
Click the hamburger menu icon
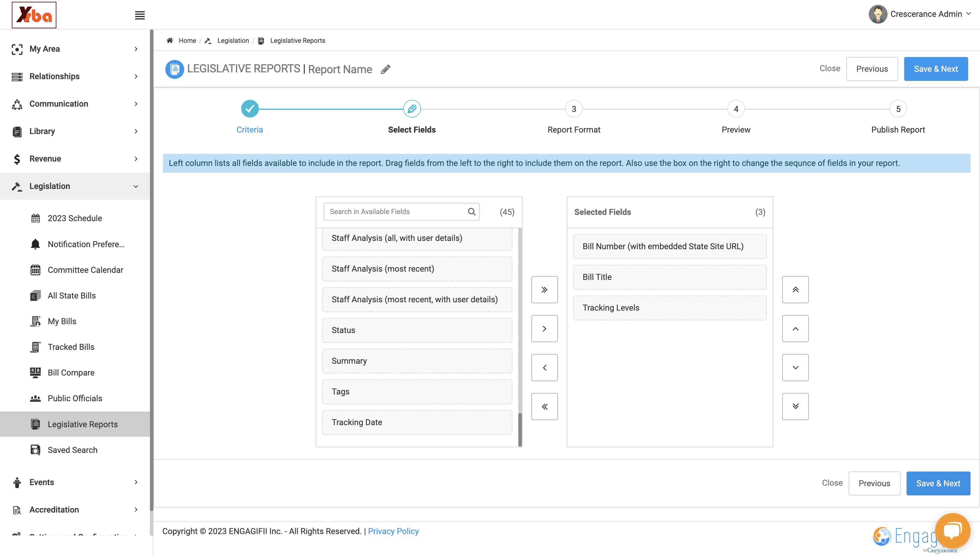[140, 15]
